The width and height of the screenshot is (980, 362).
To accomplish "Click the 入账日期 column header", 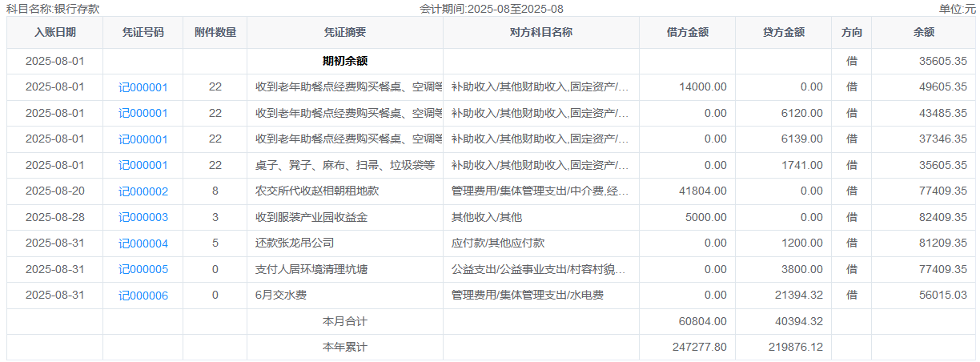I will pos(55,33).
